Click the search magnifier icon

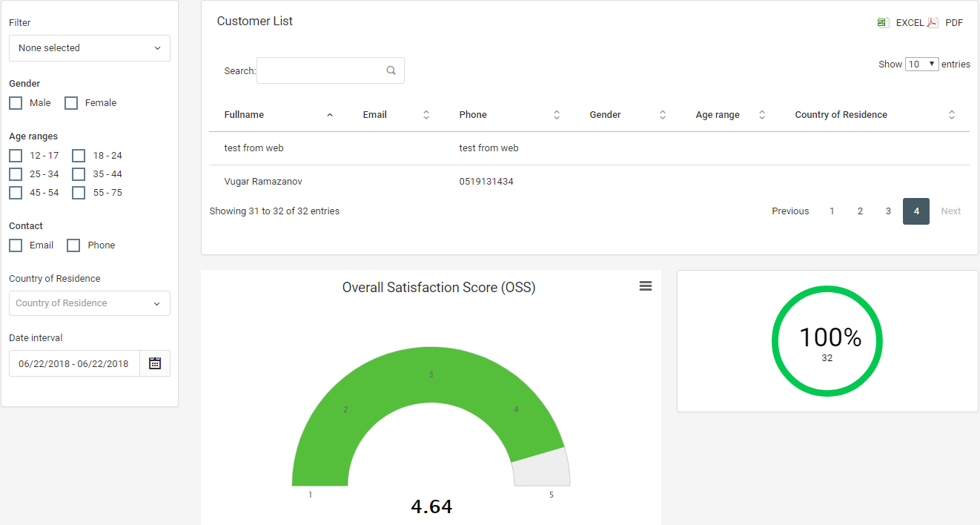click(391, 71)
